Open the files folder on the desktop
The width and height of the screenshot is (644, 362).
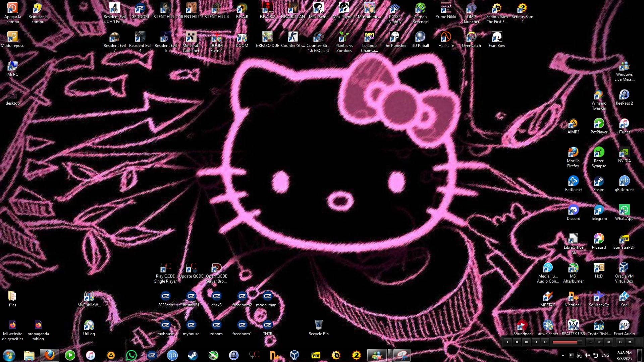coord(12,299)
